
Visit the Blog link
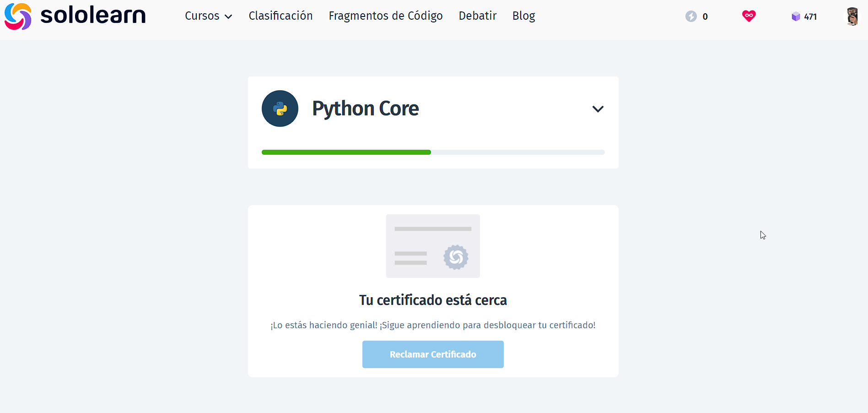(x=523, y=16)
